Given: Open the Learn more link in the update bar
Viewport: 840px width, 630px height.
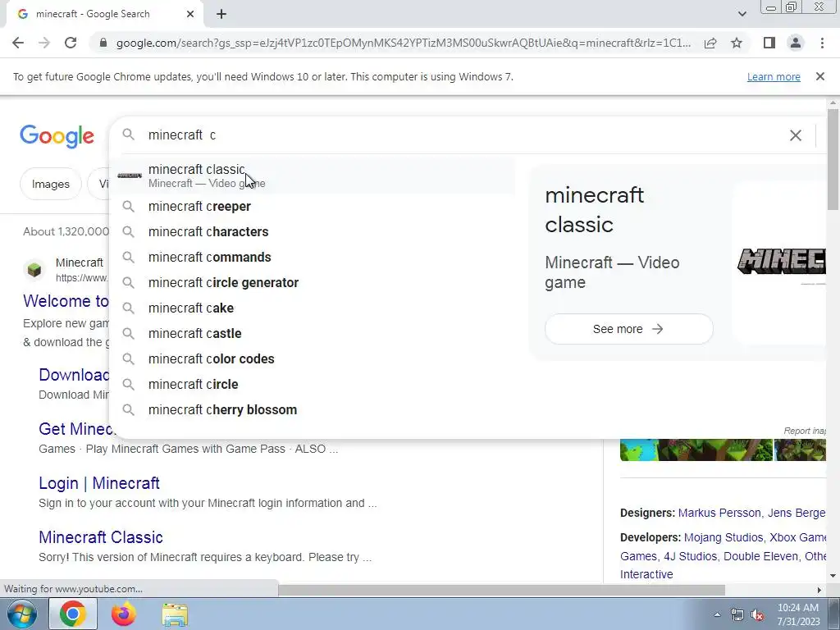Looking at the screenshot, I should coord(774,76).
